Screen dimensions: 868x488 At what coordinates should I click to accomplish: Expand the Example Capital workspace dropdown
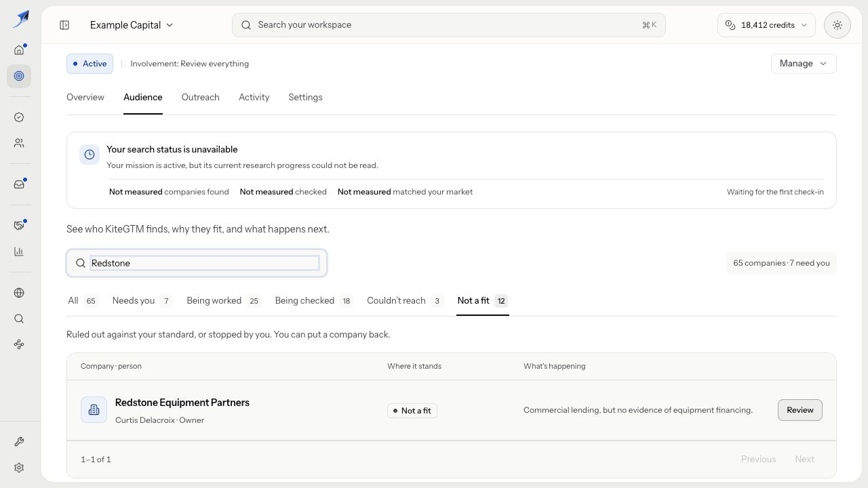pos(132,25)
